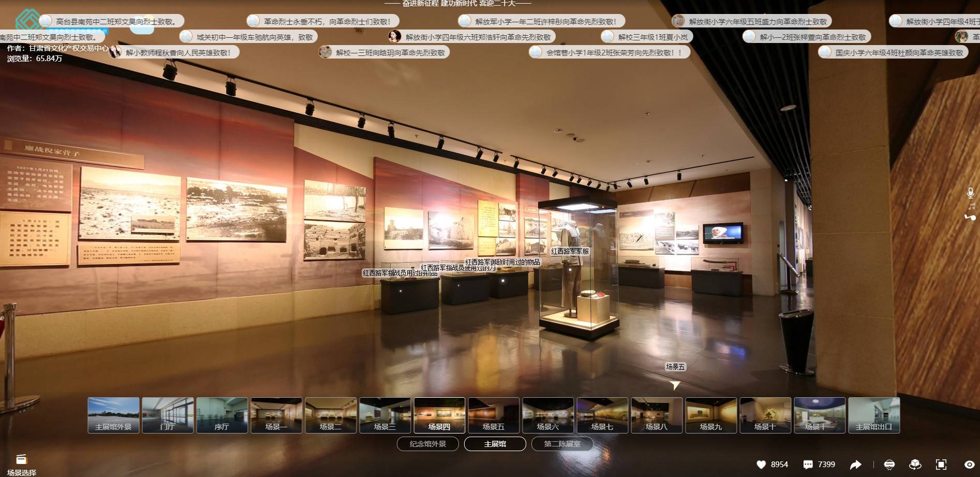The width and height of the screenshot is (980, 477).
Task: Hide the interface using the eye icon
Action: point(969,465)
